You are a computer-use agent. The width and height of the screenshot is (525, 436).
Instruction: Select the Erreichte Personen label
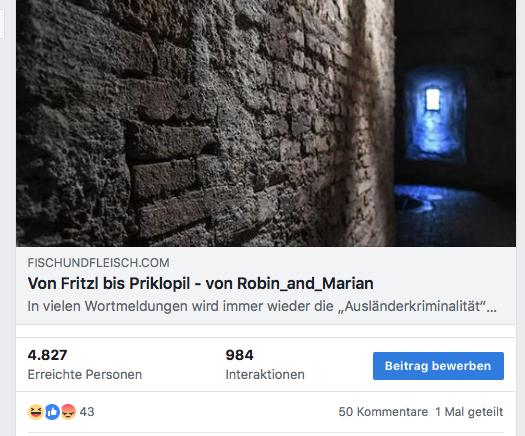85,374
